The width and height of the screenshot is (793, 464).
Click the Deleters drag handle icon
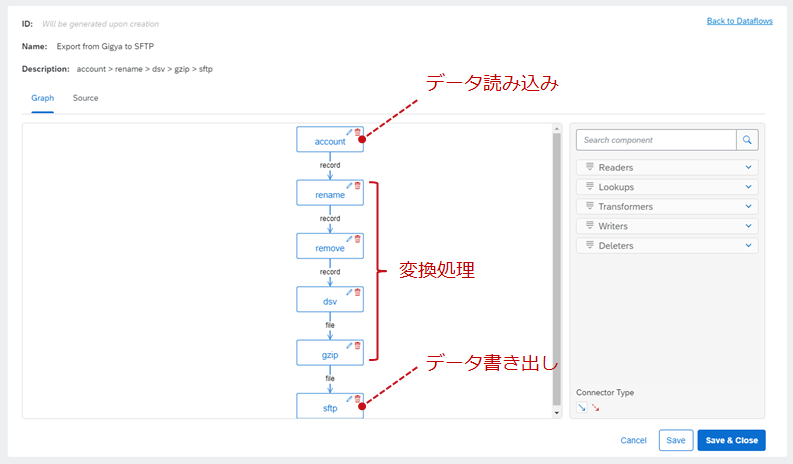point(590,245)
